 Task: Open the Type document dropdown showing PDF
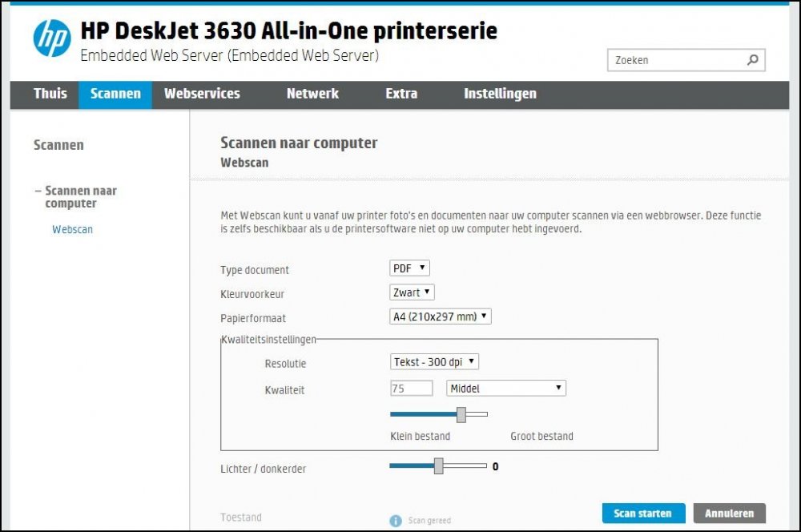[x=409, y=268]
